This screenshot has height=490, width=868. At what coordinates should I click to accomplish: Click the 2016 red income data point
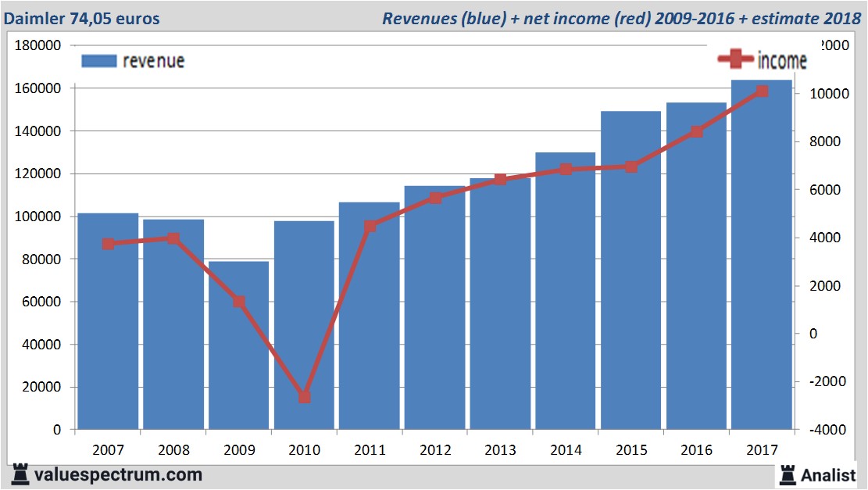pos(696,132)
